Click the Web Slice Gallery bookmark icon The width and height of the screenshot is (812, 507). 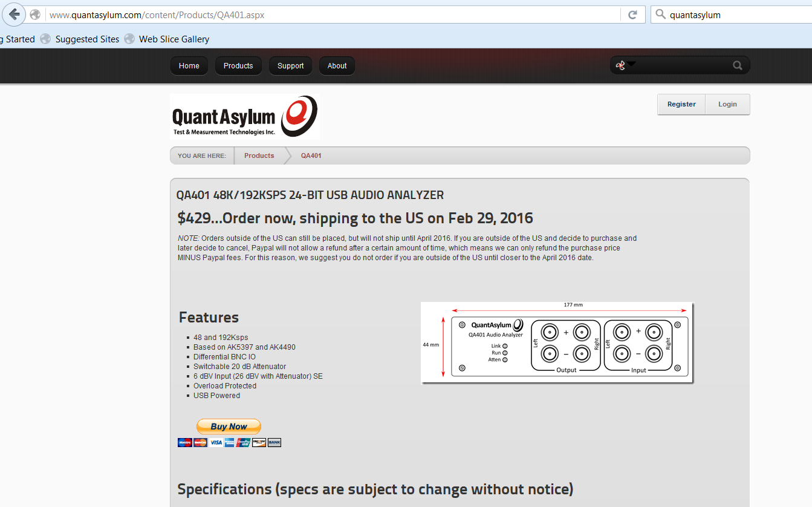click(129, 39)
